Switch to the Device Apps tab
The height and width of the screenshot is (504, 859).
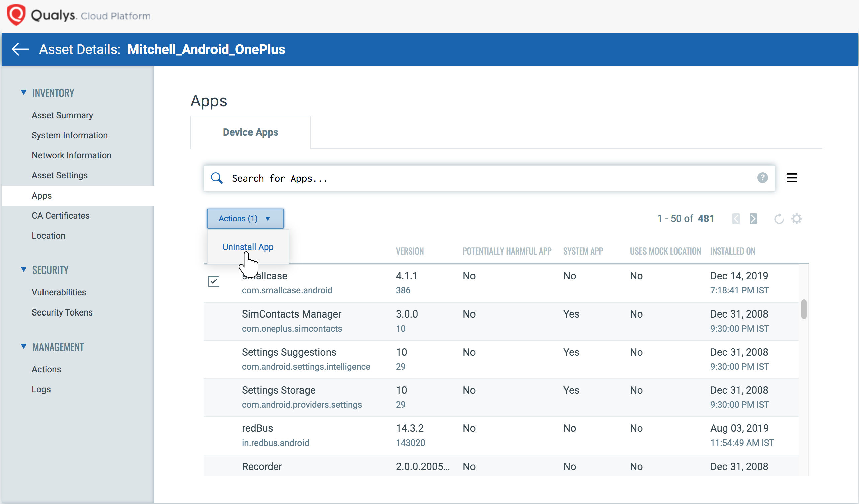coord(251,132)
